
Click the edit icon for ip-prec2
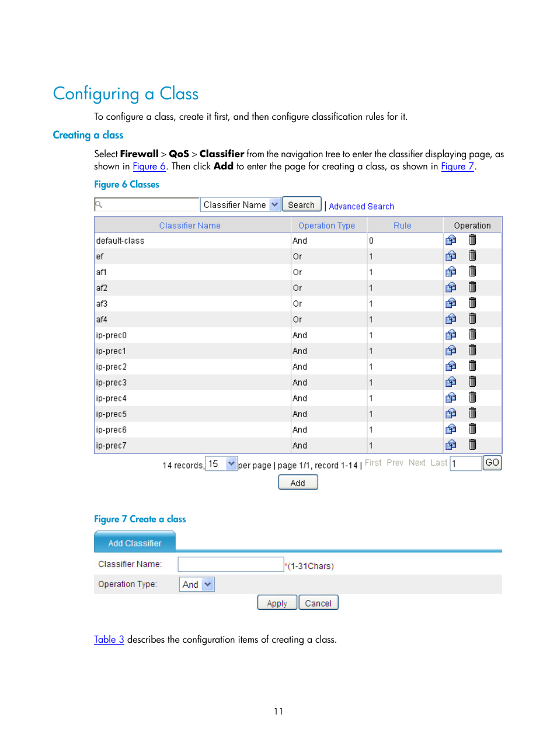(451, 366)
